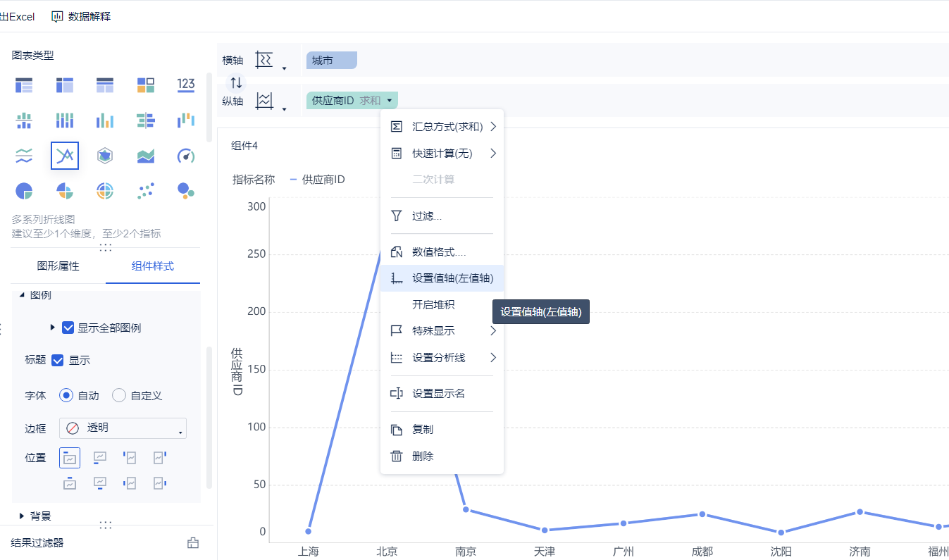Select the pie chart icon
This screenshot has height=560, width=949.
point(24,190)
